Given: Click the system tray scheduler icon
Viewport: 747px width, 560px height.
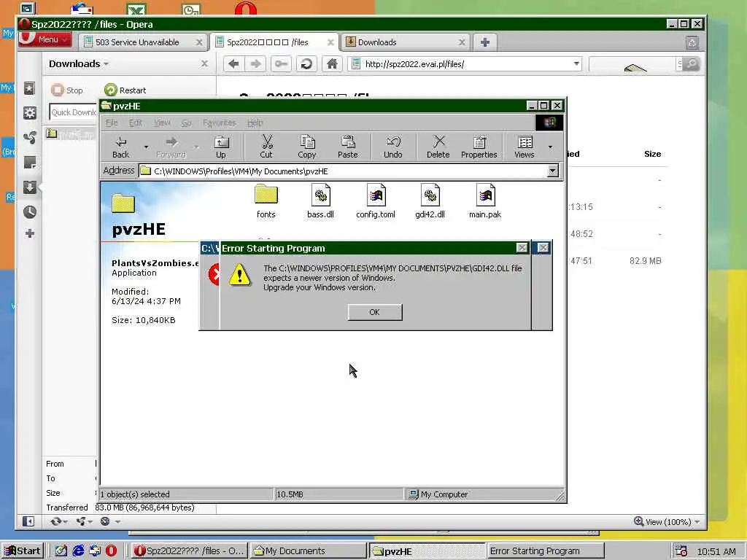Looking at the screenshot, I should coord(681,551).
